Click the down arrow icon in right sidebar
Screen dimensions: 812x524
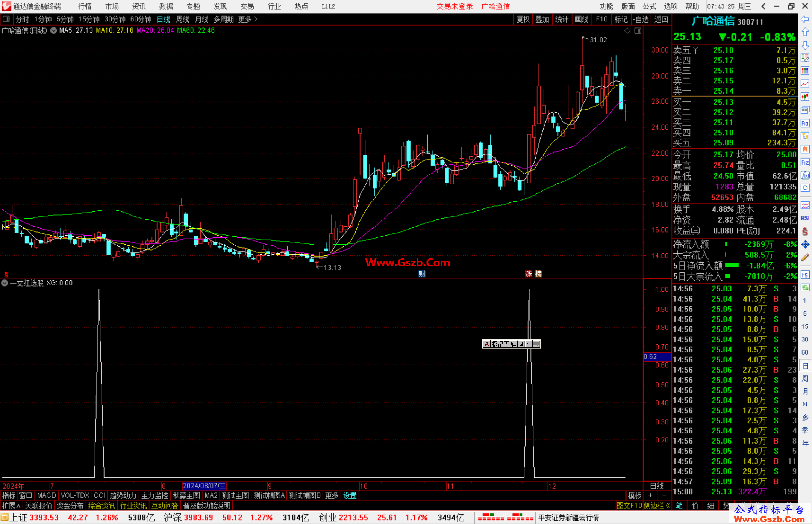pyautogui.click(x=805, y=45)
